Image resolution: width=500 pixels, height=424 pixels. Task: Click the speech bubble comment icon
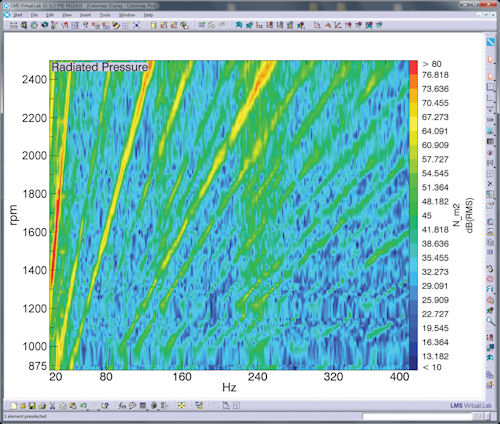point(132,406)
